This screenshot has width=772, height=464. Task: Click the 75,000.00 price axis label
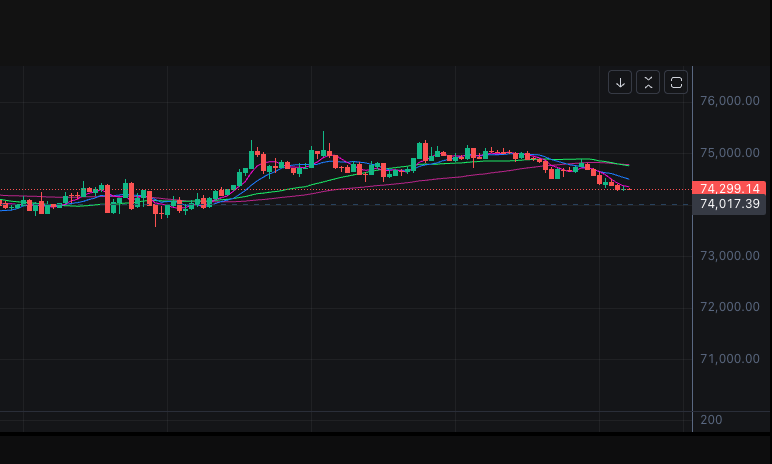tap(730, 153)
